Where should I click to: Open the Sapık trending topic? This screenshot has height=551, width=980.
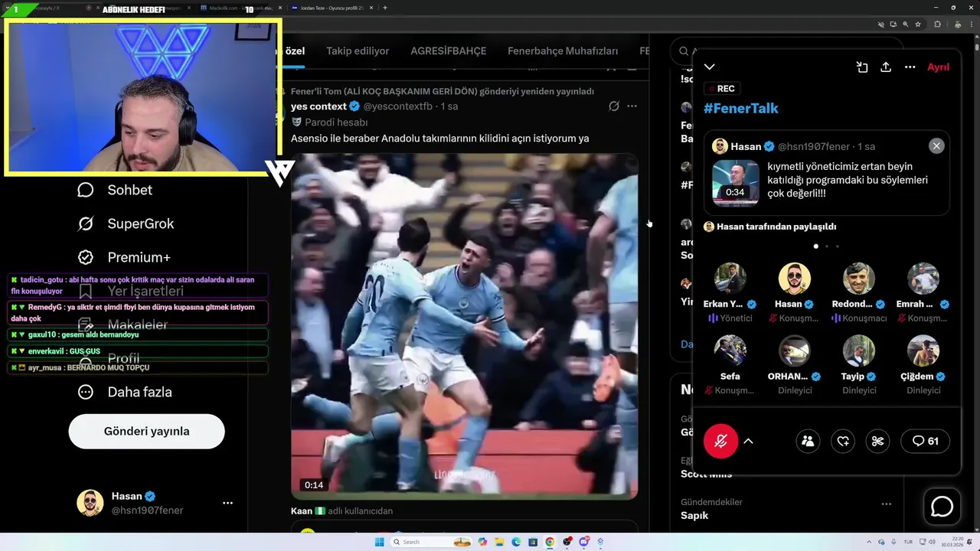694,516
